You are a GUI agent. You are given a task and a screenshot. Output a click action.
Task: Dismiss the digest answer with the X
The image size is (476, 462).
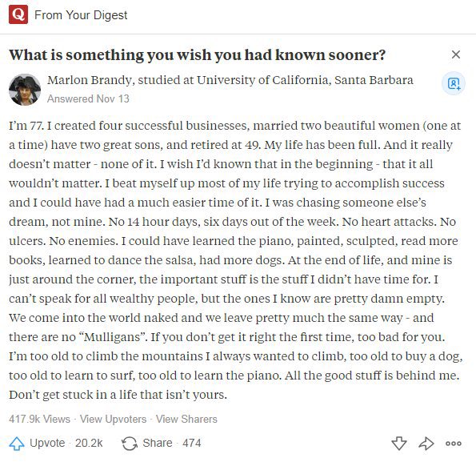tap(456, 54)
